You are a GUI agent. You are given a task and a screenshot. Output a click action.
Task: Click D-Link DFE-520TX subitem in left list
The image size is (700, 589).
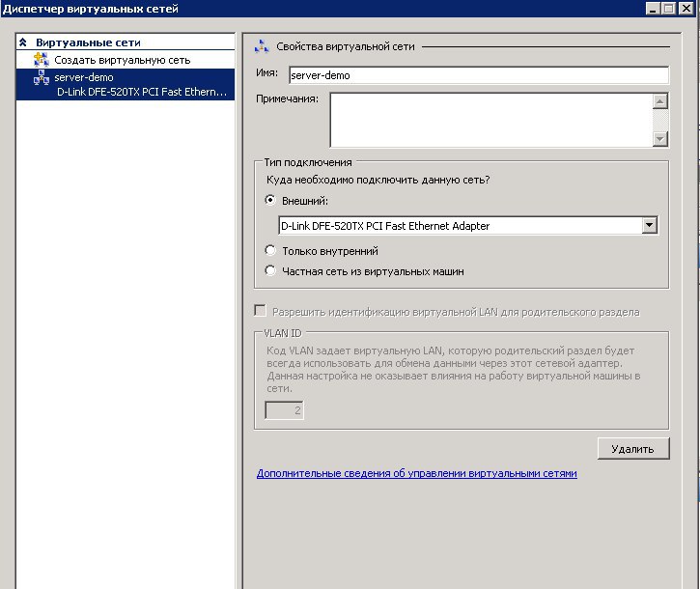click(142, 92)
